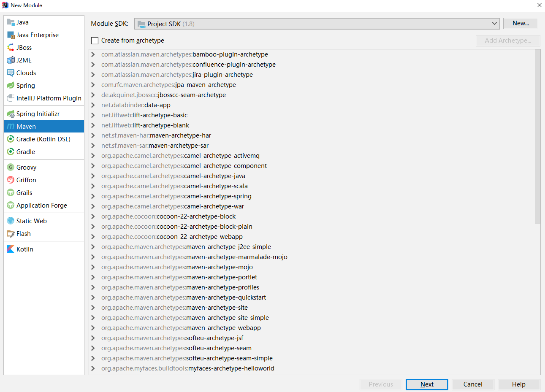Click the archetype list vertical scrollbar

tap(537, 136)
